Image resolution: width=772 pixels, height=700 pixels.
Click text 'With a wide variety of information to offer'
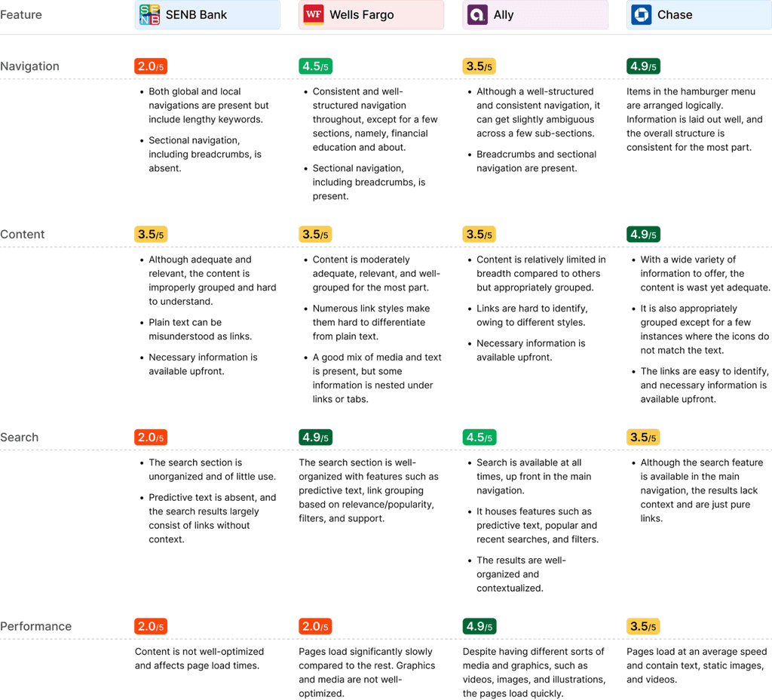705,273
